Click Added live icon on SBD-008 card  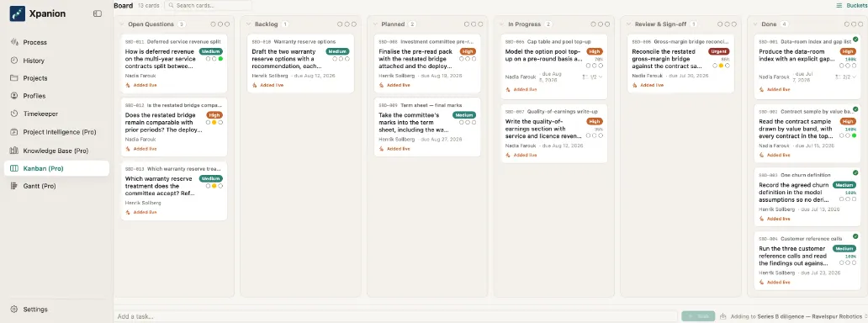[x=381, y=85]
